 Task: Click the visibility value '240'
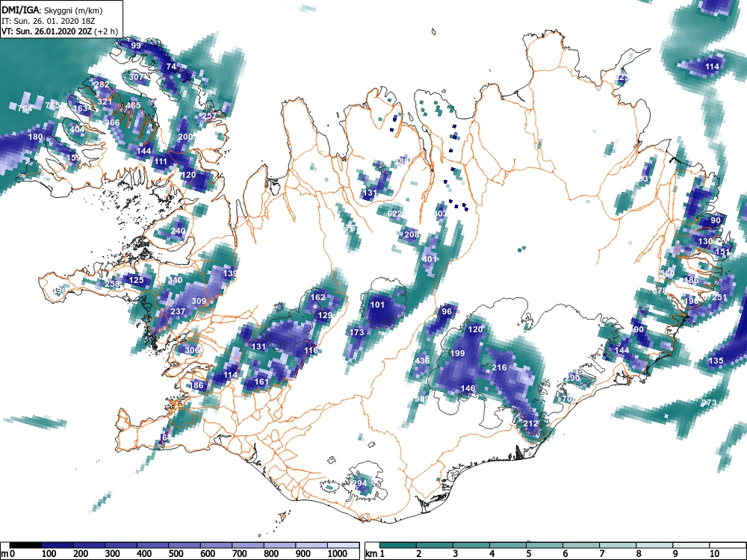[178, 231]
